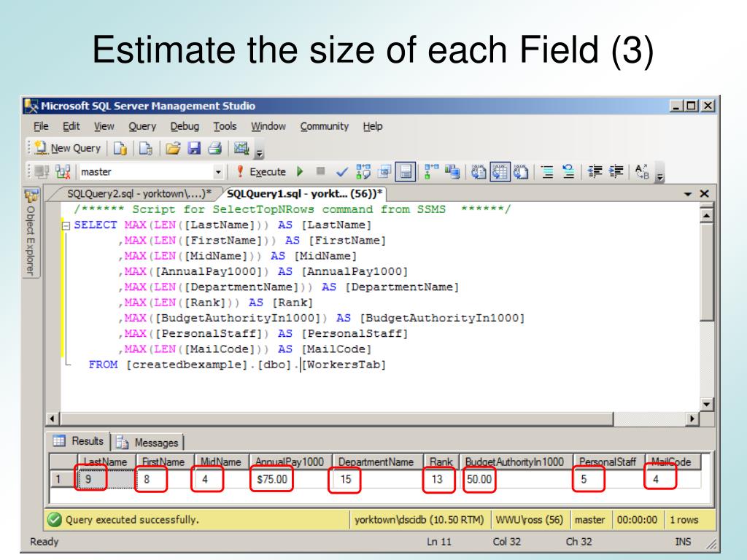Open the Tools menu
This screenshot has width=747, height=560.
(x=225, y=126)
